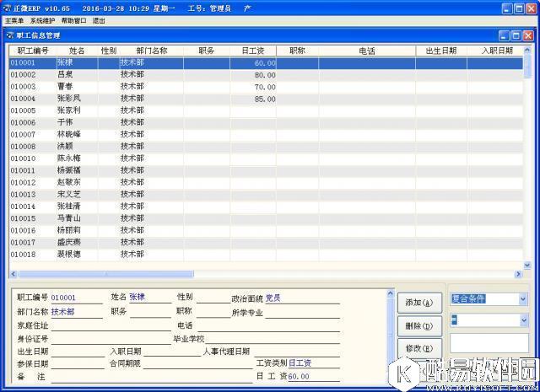Select employee 张桂清
This screenshot has width=540, height=392.
pos(266,207)
